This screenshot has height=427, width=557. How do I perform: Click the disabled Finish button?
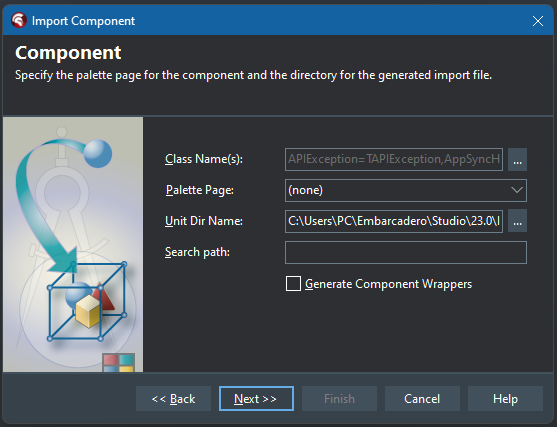(339, 399)
